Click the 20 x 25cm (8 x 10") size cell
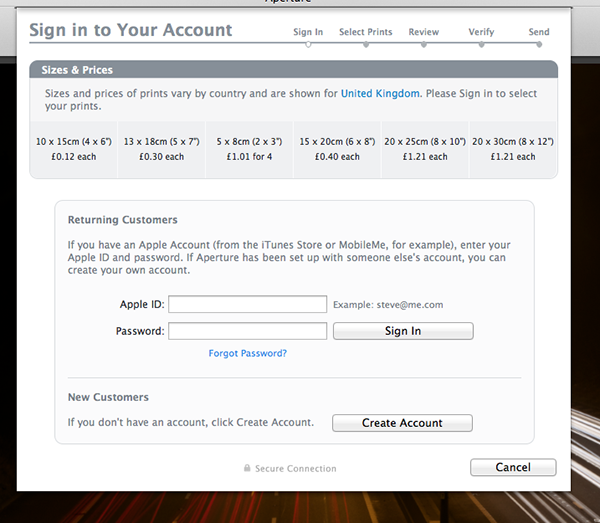The image size is (600, 523). click(425, 149)
